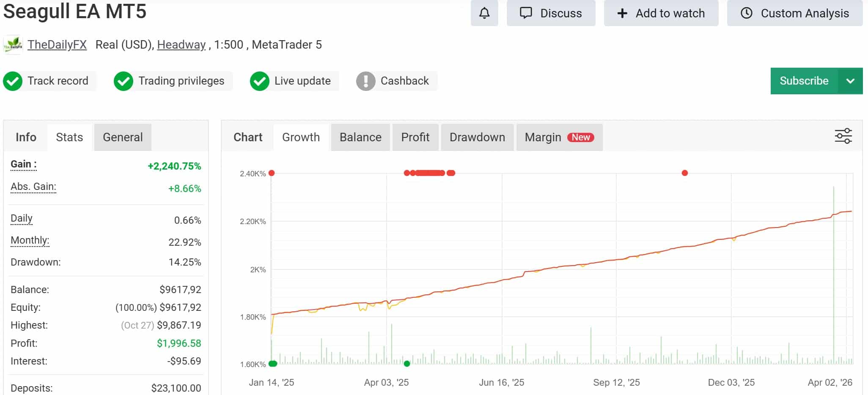Image resolution: width=868 pixels, height=395 pixels.
Task: Open Custom Analysis
Action: coord(794,13)
